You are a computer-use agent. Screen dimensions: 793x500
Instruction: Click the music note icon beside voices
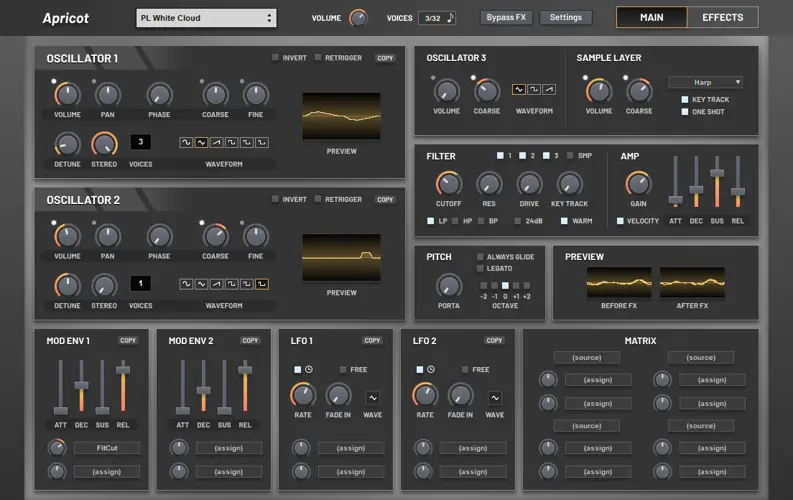[x=450, y=18]
